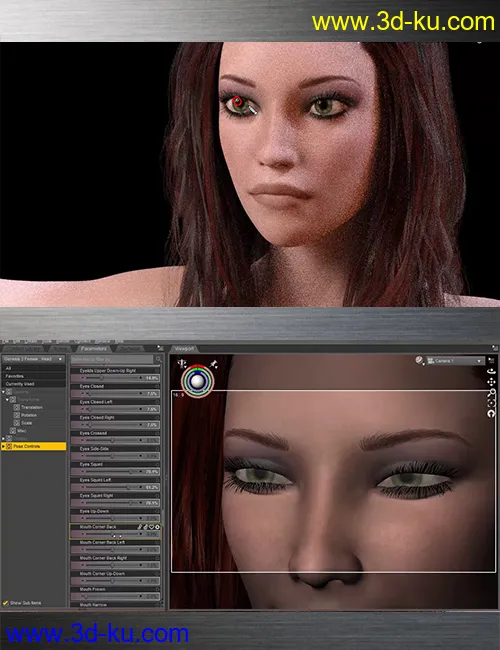Expand the Pose Controls group arrow
This screenshot has height=650, width=500.
[3, 446]
